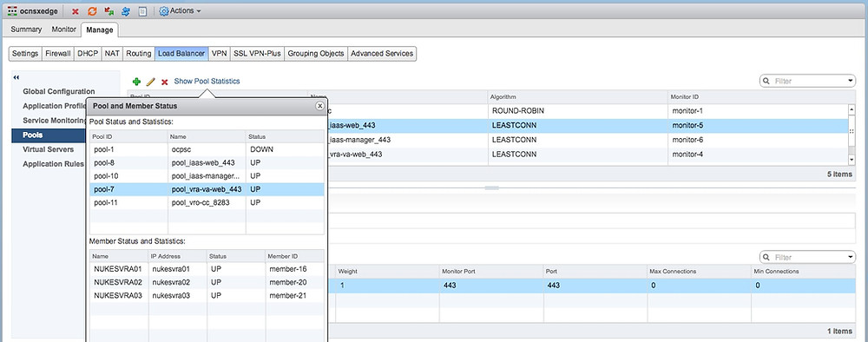Viewport: 868px width, 342px height.
Task: Click the Status column header in the pool popup
Action: pos(285,136)
